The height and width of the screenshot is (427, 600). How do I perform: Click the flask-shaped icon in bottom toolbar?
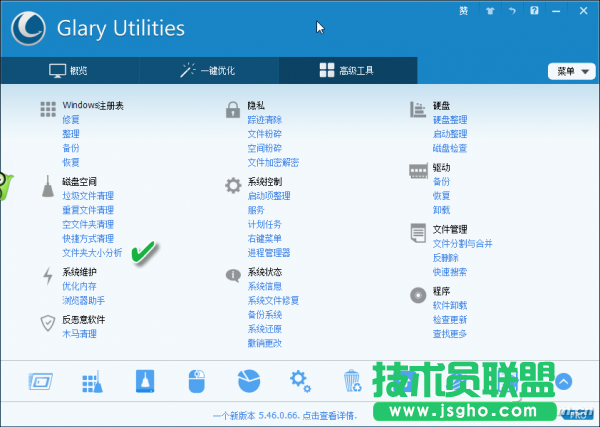click(x=143, y=381)
